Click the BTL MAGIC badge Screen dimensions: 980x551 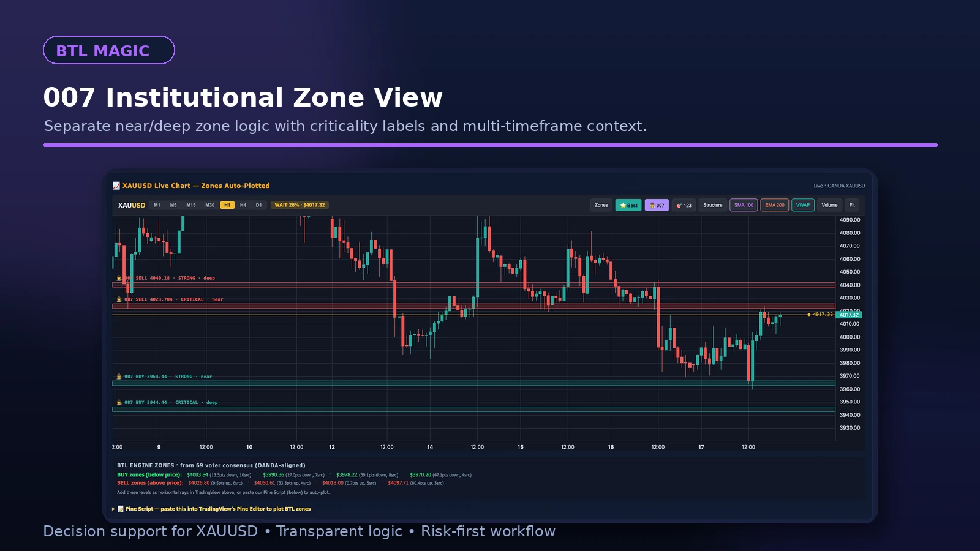109,50
